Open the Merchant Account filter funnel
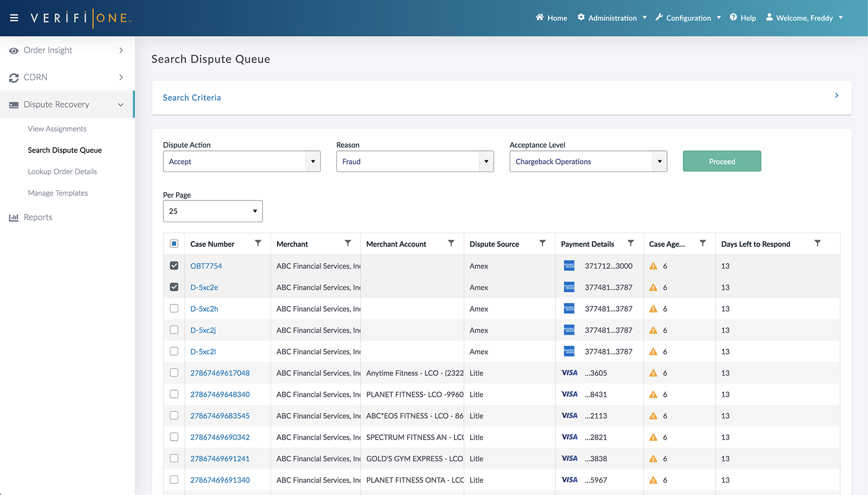The image size is (868, 495). click(451, 243)
